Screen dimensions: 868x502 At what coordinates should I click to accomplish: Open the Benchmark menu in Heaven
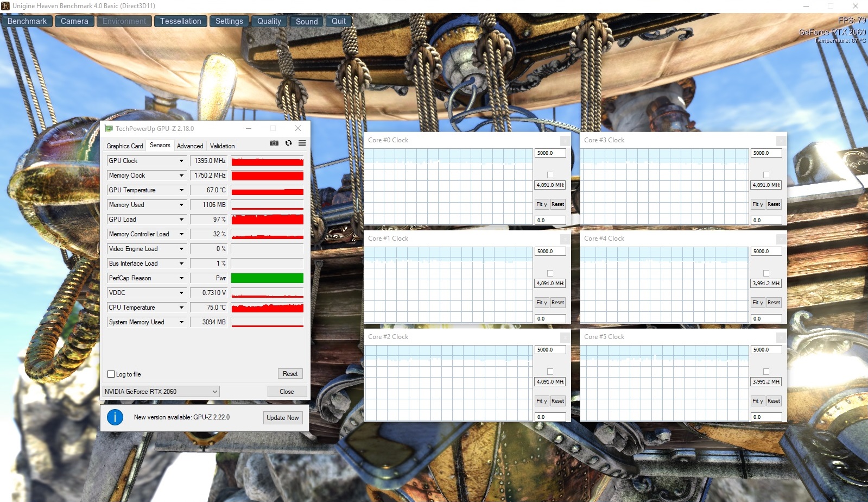27,21
